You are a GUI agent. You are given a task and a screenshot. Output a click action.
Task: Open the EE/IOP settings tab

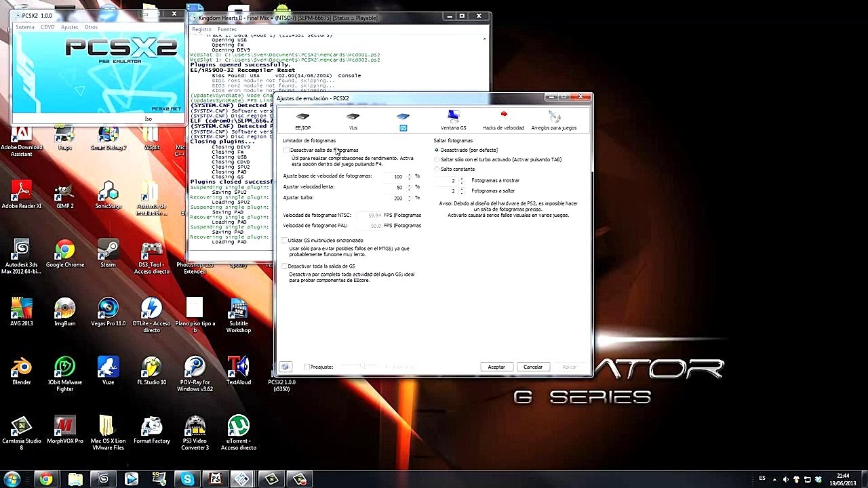[x=302, y=121]
